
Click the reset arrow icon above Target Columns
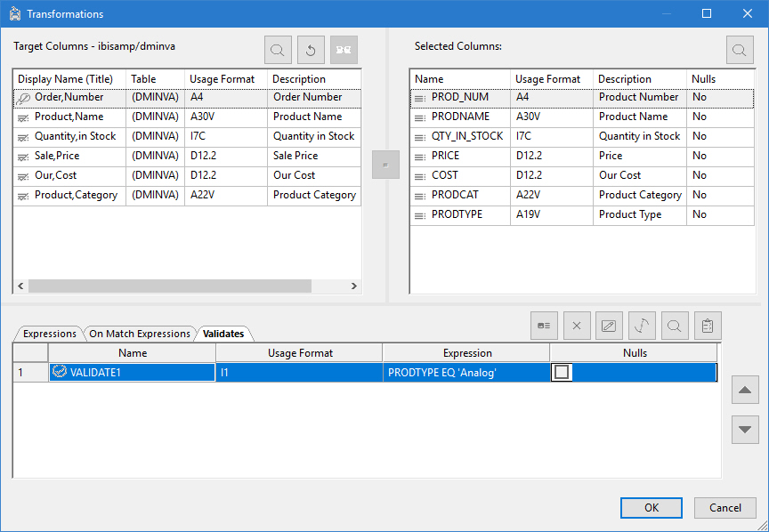(x=311, y=50)
